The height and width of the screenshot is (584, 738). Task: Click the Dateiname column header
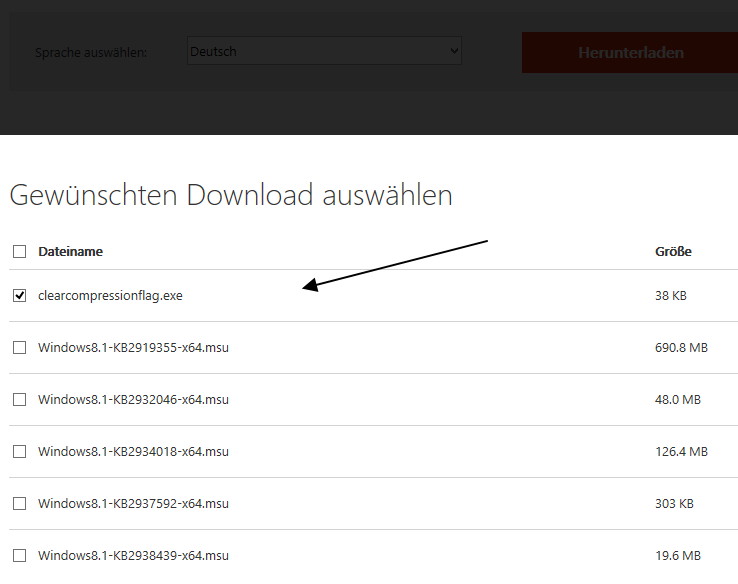click(71, 251)
